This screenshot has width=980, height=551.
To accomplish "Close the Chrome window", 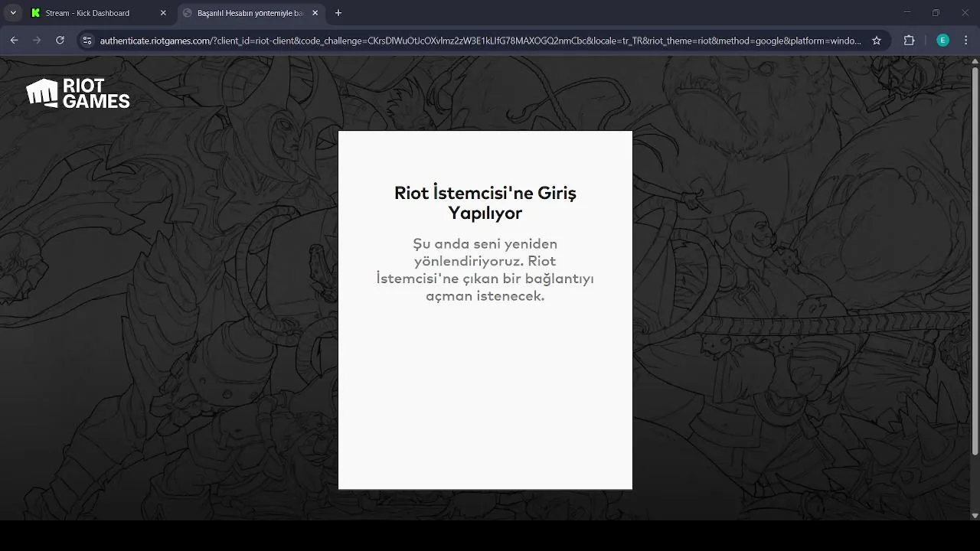I will (965, 13).
